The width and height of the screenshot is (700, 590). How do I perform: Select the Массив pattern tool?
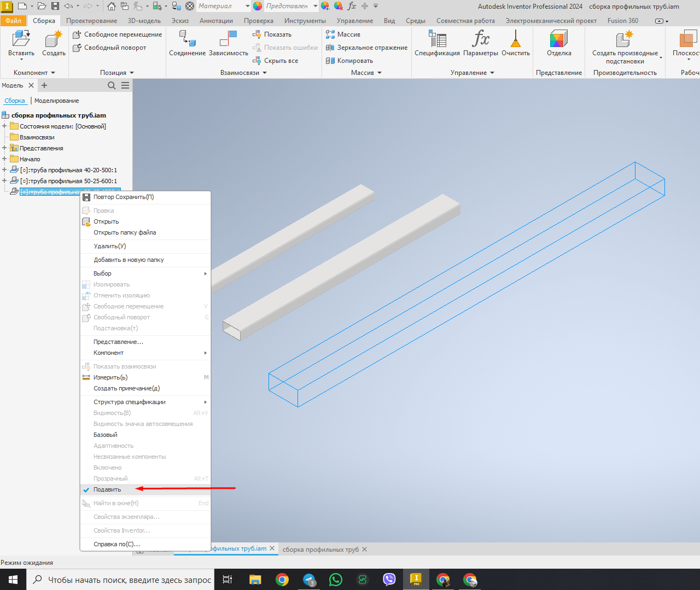[x=343, y=34]
